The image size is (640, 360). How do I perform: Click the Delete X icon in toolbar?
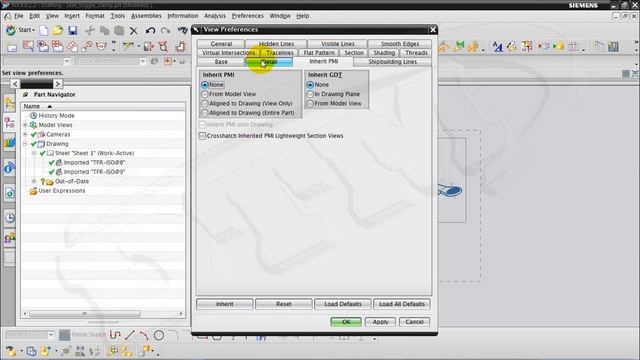[133, 31]
